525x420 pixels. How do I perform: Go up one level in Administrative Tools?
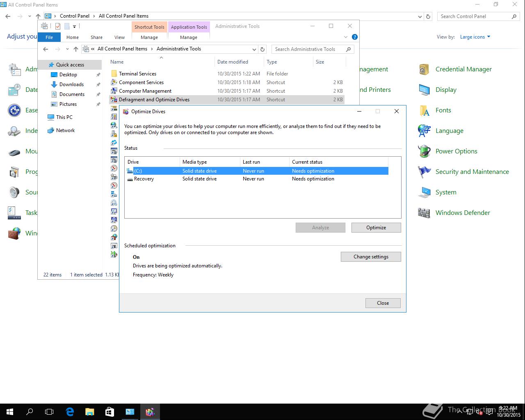(75, 49)
